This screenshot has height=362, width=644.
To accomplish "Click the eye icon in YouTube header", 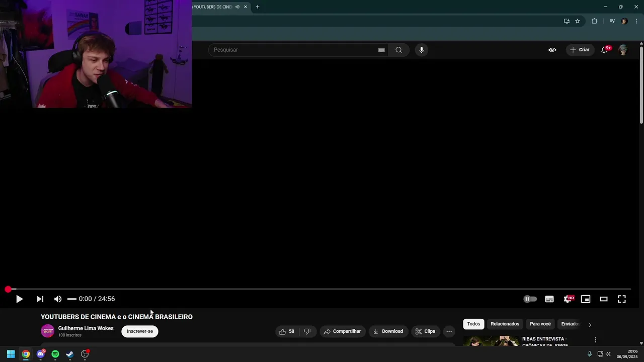I will click(552, 50).
